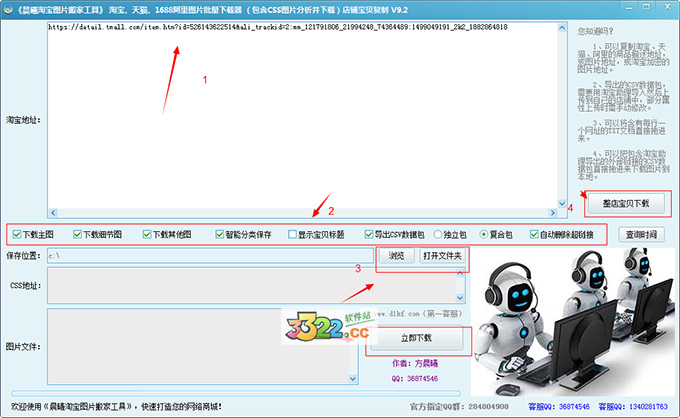Click the up arrow of the URL area scrollbar

[x=562, y=28]
